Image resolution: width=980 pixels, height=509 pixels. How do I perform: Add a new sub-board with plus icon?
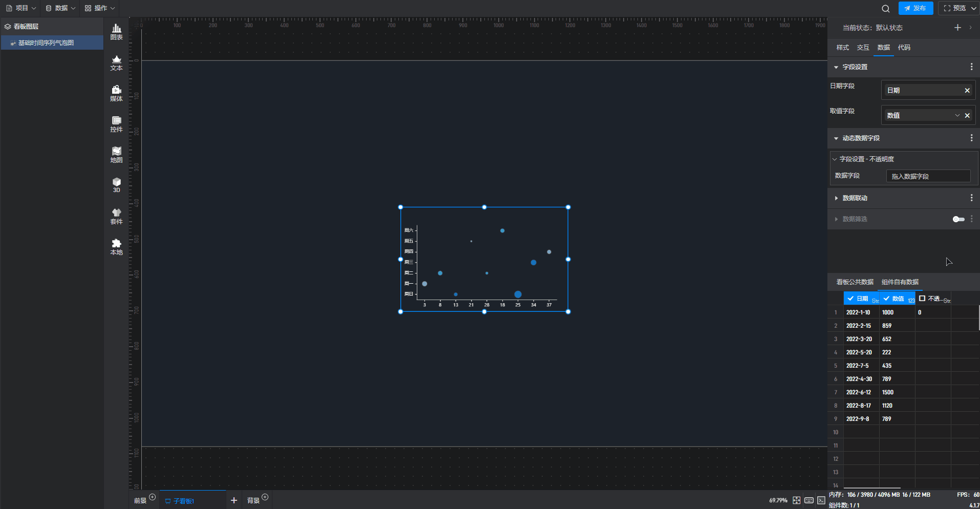click(234, 500)
